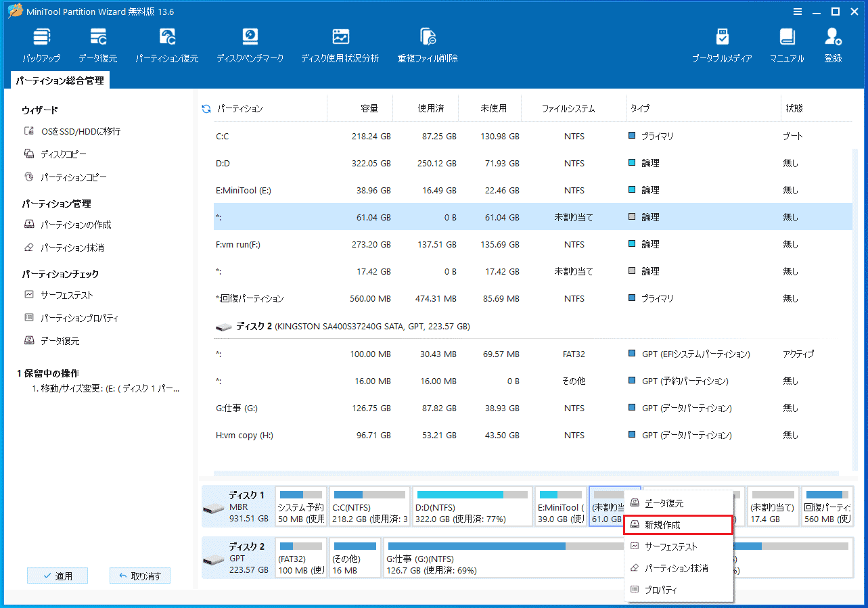Create ブータブルメディア
The image size is (868, 608).
(722, 45)
